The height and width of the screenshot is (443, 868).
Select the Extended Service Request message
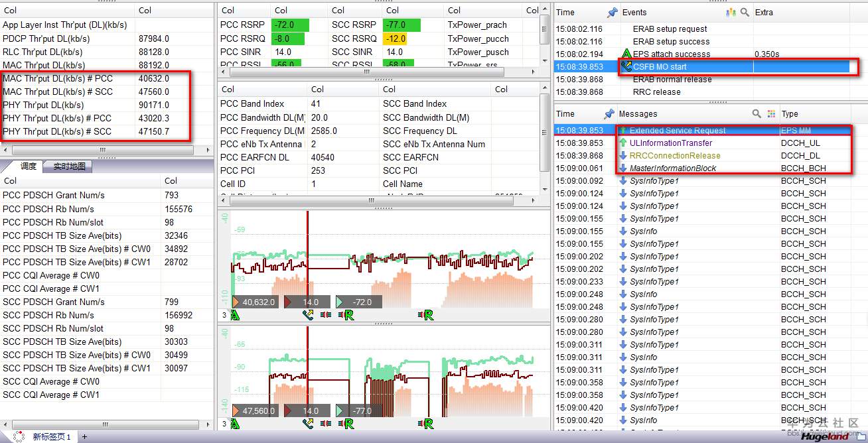point(702,131)
